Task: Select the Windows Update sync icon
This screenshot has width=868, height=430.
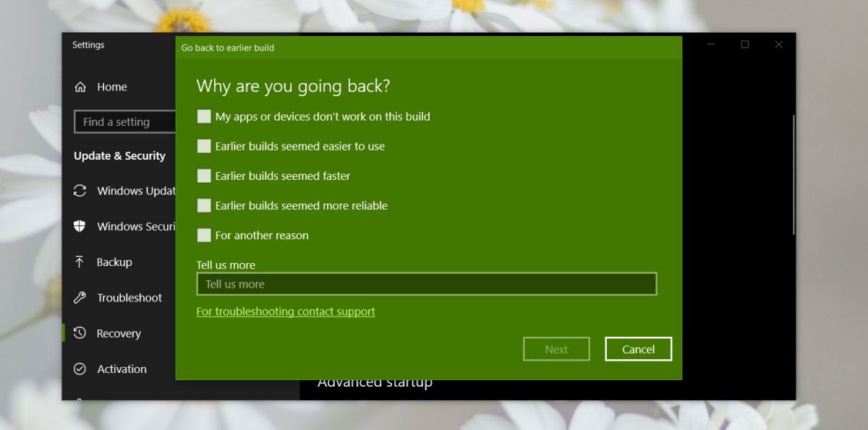Action: tap(80, 191)
